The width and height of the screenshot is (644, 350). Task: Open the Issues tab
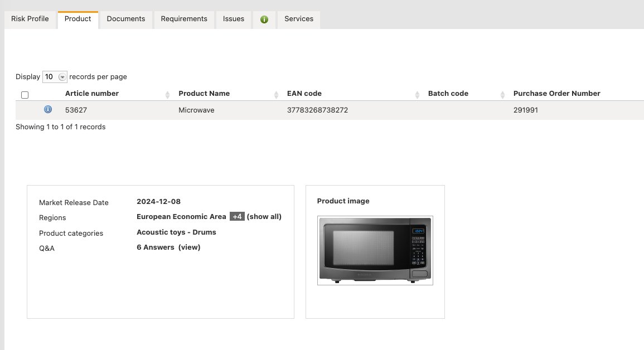pos(233,19)
